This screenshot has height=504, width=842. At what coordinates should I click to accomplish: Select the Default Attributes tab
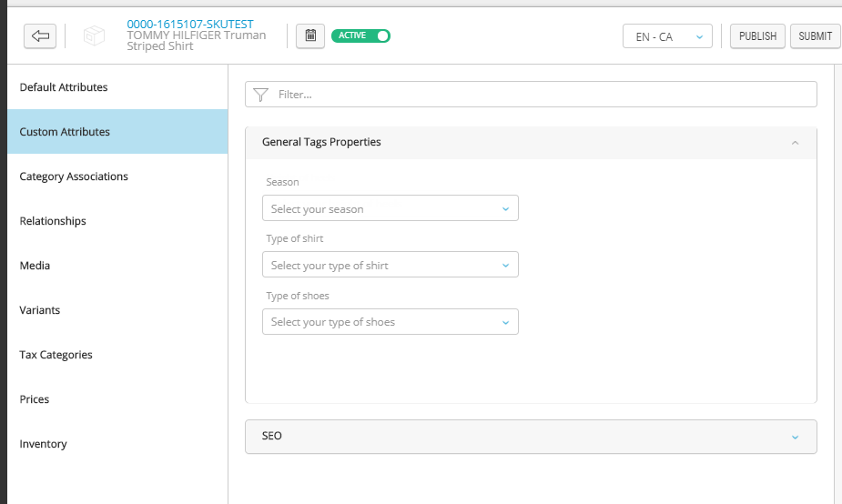(64, 87)
